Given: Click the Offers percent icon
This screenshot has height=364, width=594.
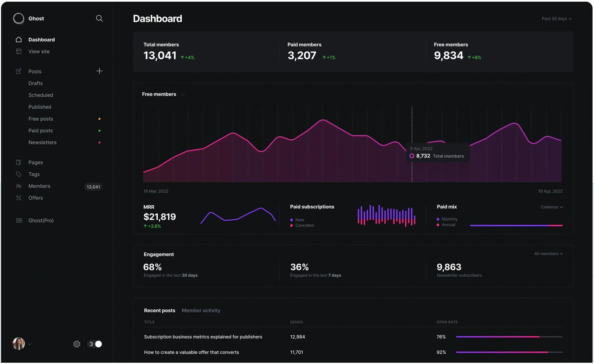Looking at the screenshot, I should point(19,198).
